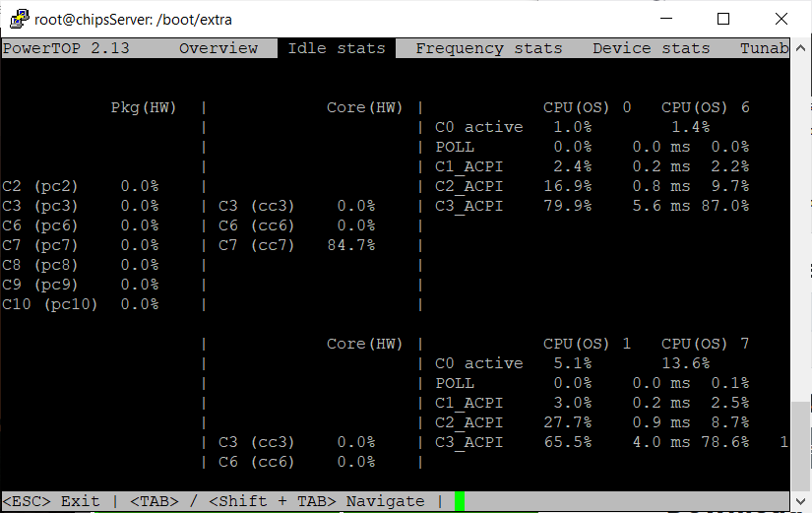Screen dimensions: 812x513
Task: Click the 79.9% C3_ACPI value
Action: coord(568,206)
